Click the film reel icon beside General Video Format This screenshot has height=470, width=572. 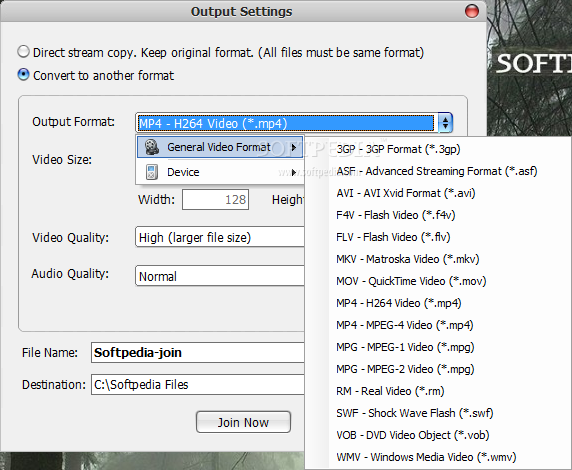pyautogui.click(x=151, y=147)
